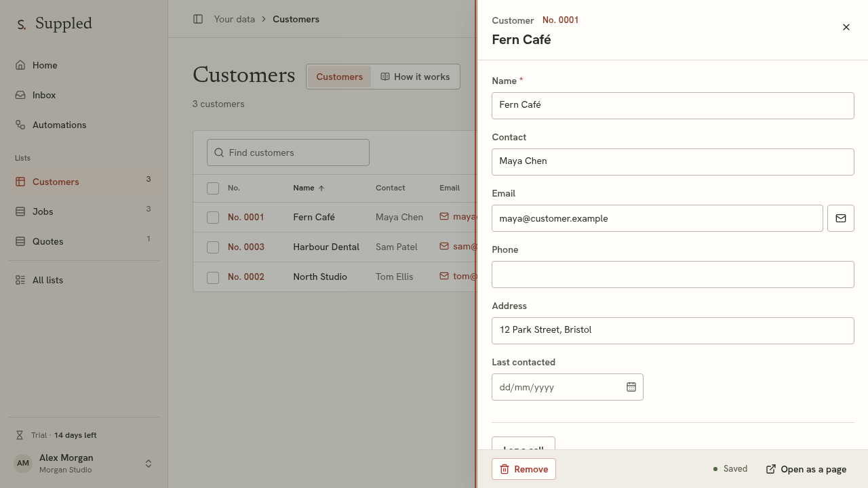Go to Your data breadcrumb
Viewport: 868px width, 488px height.
pos(235,19)
